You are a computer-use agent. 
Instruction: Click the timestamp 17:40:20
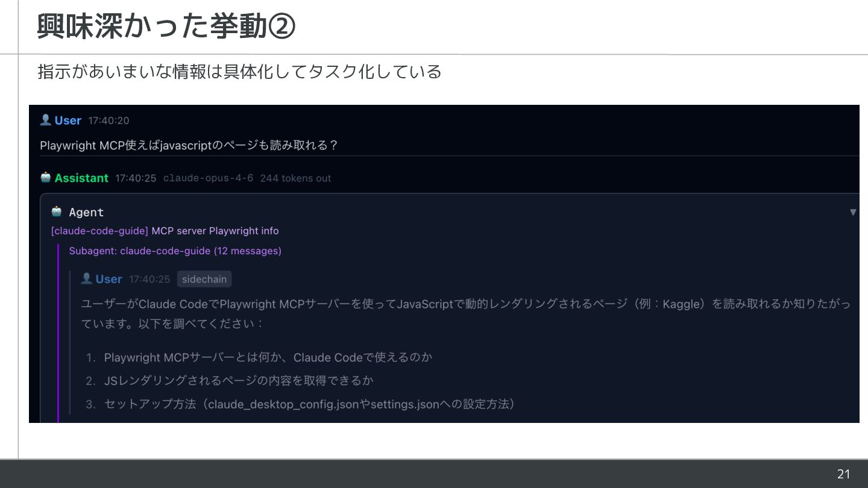108,120
